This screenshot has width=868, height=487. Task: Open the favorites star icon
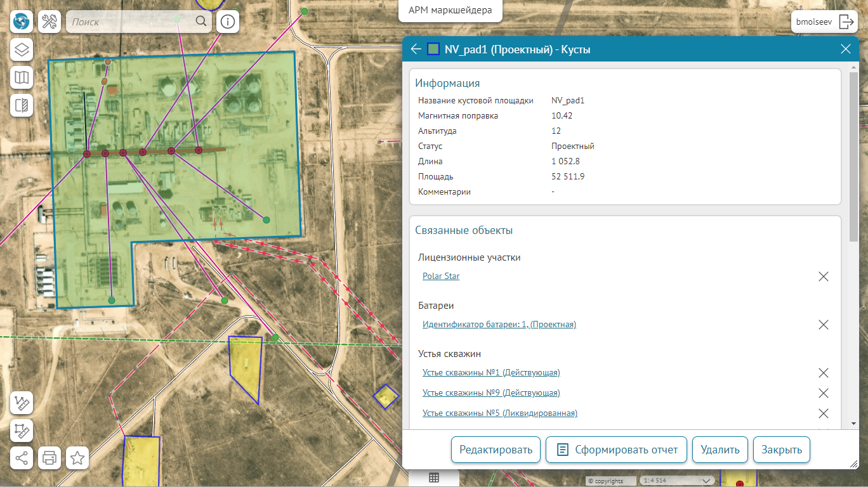point(77,457)
